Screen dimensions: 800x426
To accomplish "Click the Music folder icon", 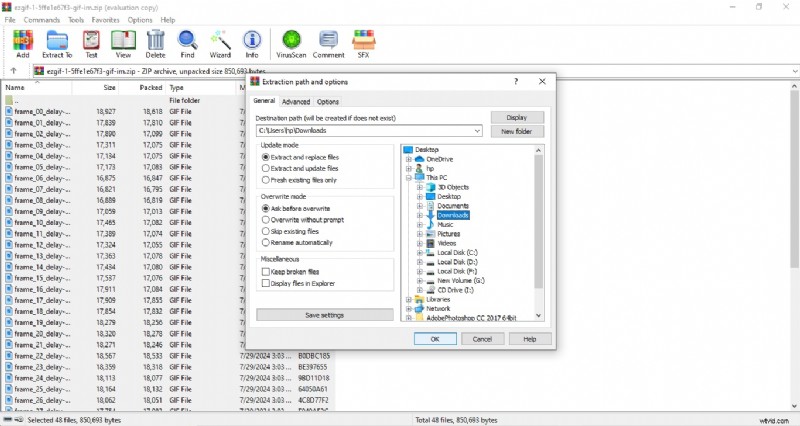I will pyautogui.click(x=431, y=224).
